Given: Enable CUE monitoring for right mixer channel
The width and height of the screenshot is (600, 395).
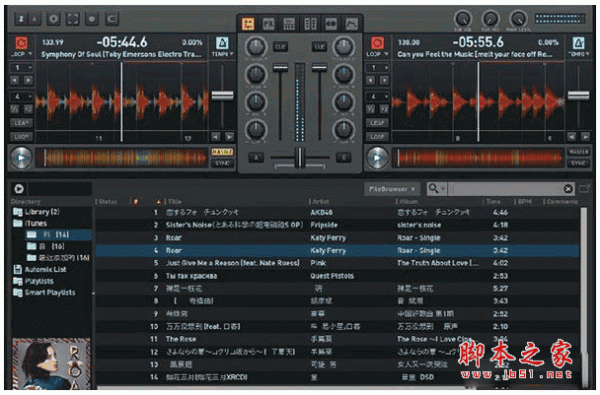Looking at the screenshot, I should click(320, 47).
